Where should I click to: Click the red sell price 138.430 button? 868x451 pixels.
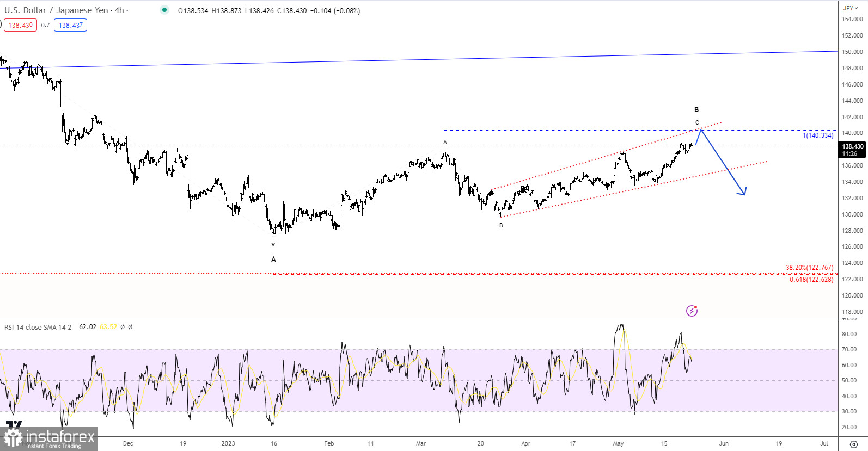(20, 25)
